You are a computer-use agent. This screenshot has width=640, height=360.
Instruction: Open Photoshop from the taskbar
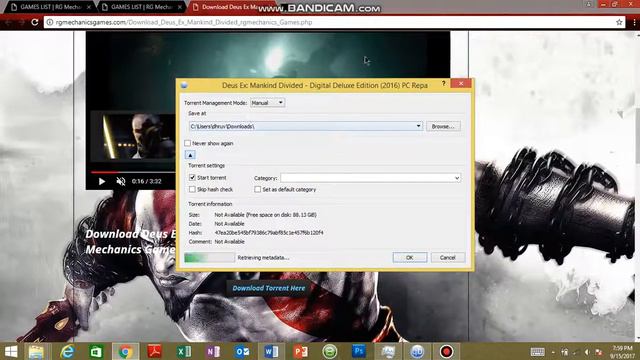(359, 351)
